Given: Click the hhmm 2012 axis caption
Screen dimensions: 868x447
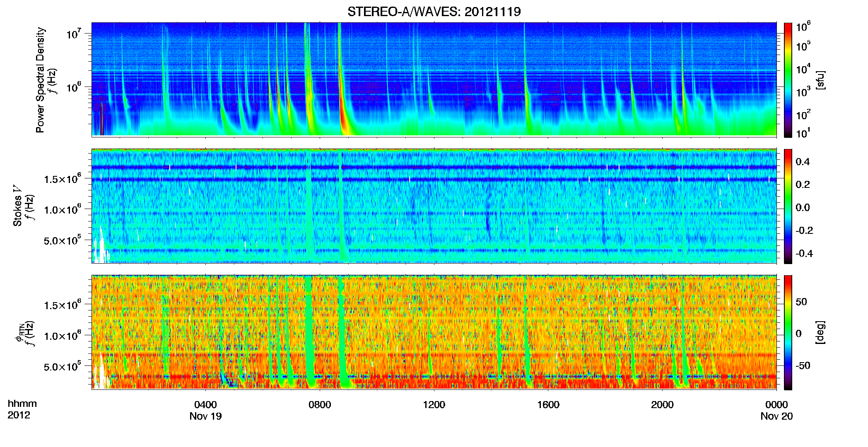Looking at the screenshot, I should (22, 409).
